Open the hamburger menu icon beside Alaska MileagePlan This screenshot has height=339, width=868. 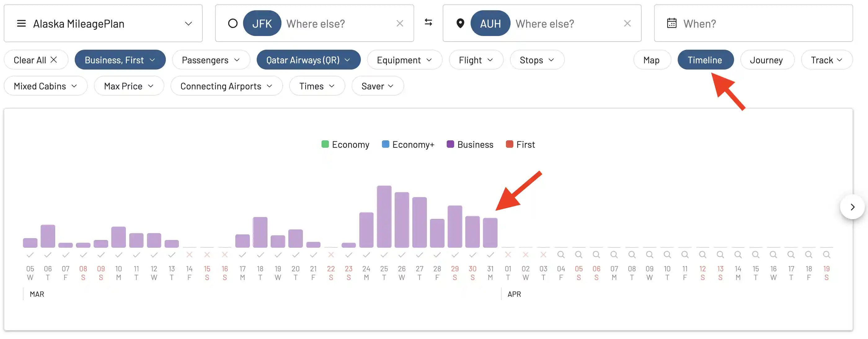(21, 24)
